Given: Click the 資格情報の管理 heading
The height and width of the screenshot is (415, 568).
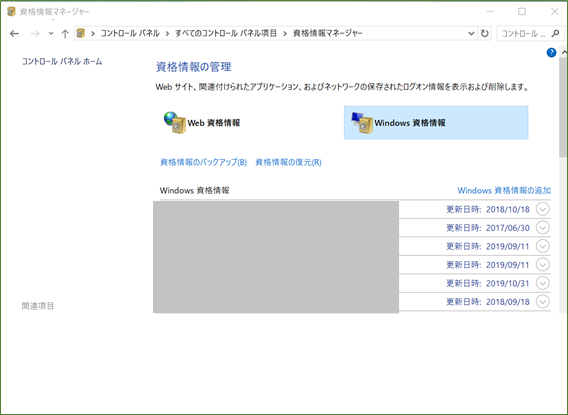Looking at the screenshot, I should tap(193, 67).
